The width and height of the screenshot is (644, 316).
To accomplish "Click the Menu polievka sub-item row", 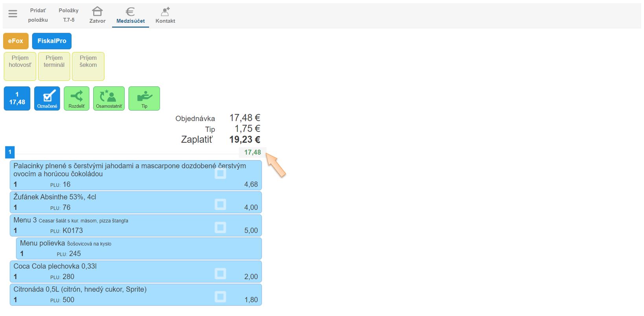I will pyautogui.click(x=139, y=248).
